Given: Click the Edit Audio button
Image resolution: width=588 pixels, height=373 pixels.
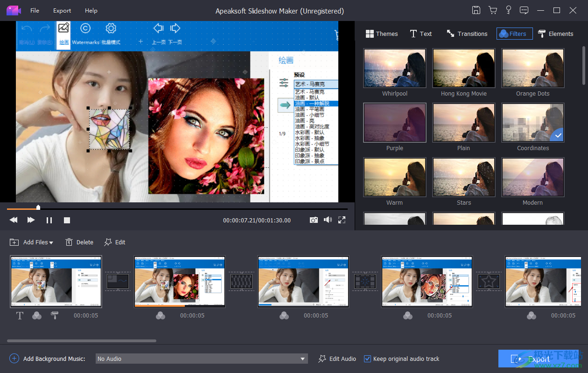Looking at the screenshot, I should [337, 359].
